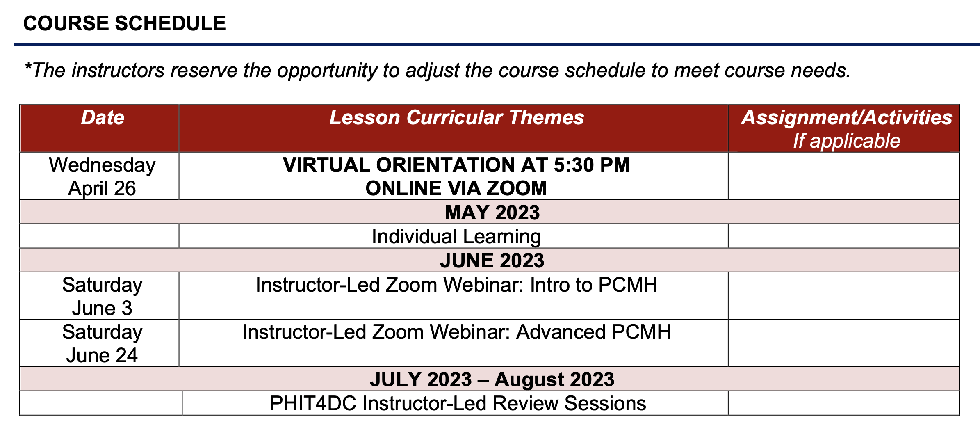Image resolution: width=980 pixels, height=448 pixels.
Task: Click the Assignment/Activities column header
Action: 846,118
